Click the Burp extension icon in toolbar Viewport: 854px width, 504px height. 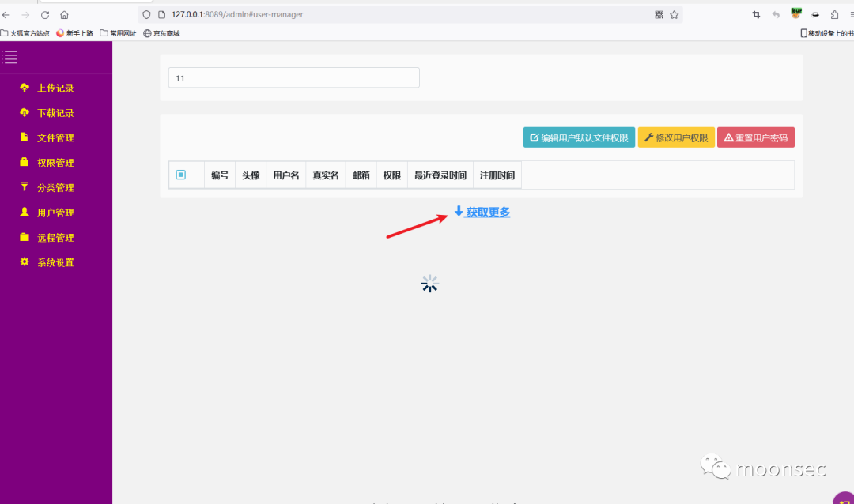[x=796, y=13]
